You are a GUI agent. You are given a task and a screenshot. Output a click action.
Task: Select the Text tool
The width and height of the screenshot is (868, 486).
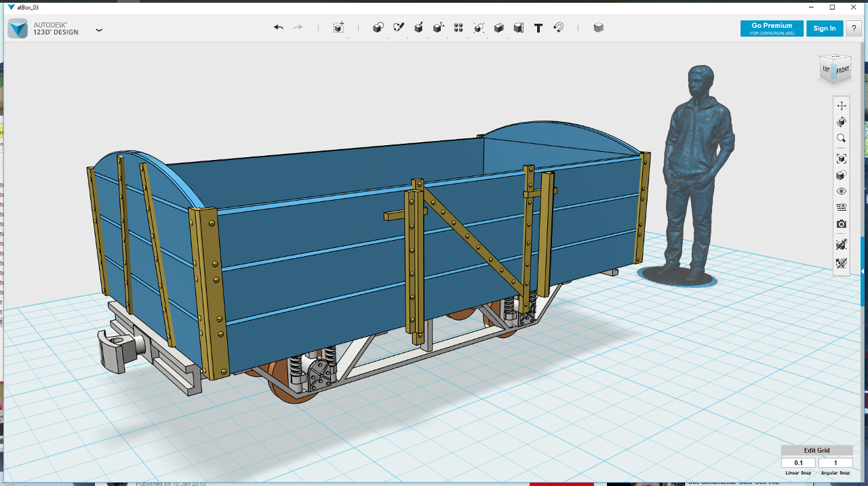(x=538, y=28)
